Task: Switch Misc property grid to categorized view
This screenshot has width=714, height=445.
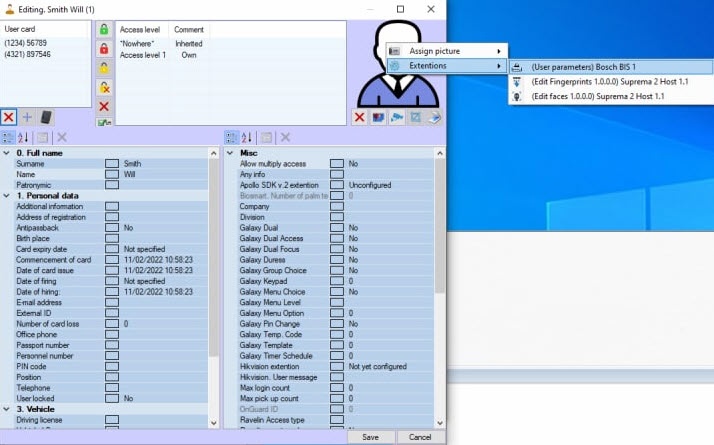Action: tap(231, 138)
